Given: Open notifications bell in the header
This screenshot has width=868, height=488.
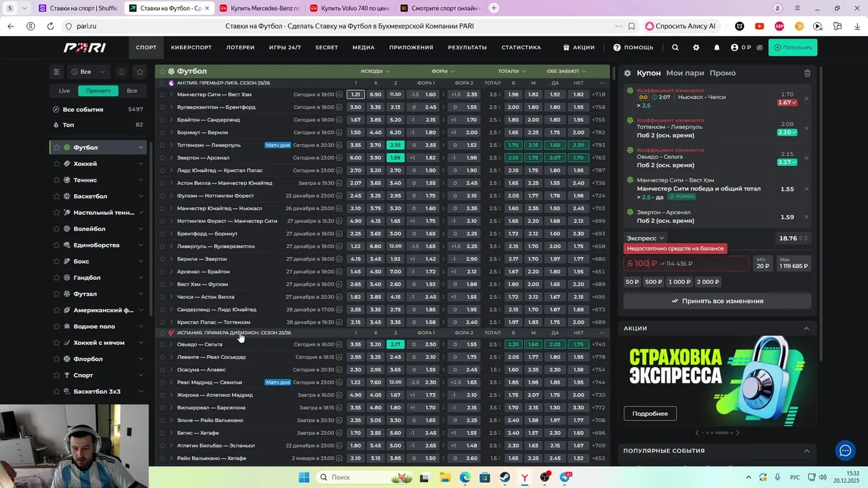Looking at the screenshot, I should pyautogui.click(x=717, y=47).
